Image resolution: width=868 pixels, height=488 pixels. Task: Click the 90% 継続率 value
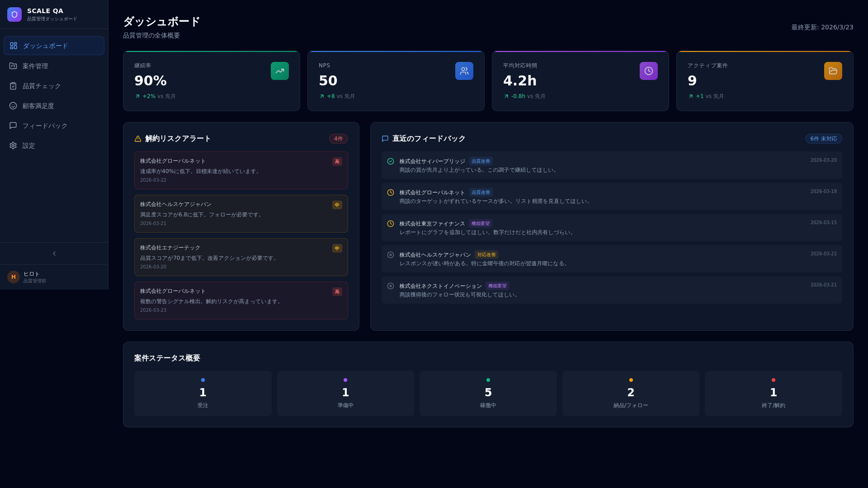151,81
